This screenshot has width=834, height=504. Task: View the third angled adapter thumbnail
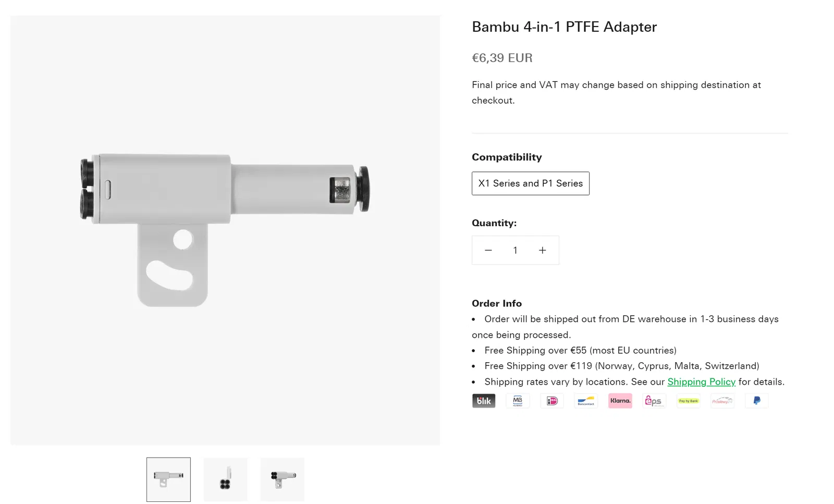pos(283,480)
